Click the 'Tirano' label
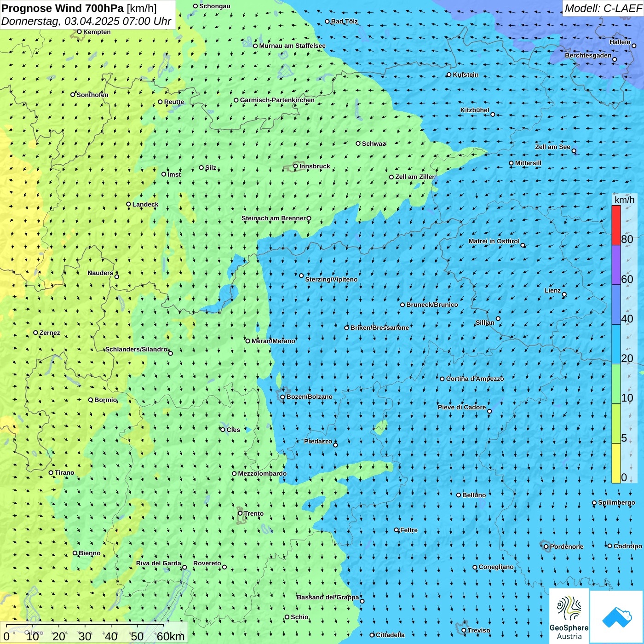The height and width of the screenshot is (644, 644). click(x=64, y=472)
